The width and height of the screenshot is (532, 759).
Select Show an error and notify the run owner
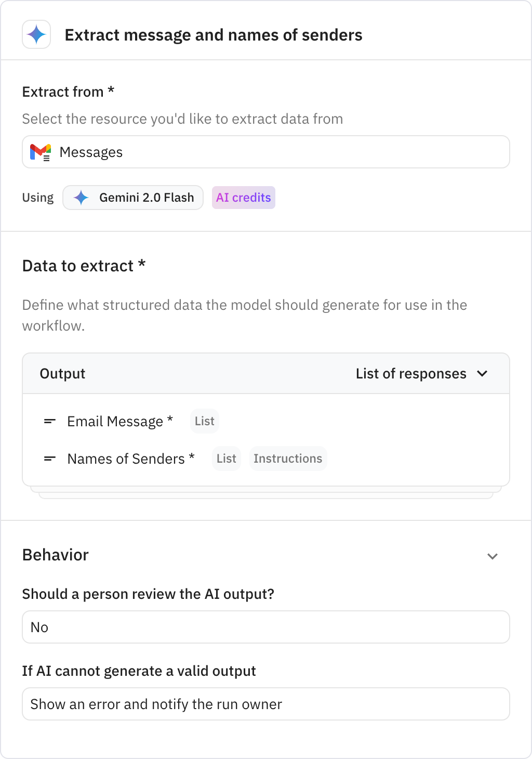pos(266,703)
